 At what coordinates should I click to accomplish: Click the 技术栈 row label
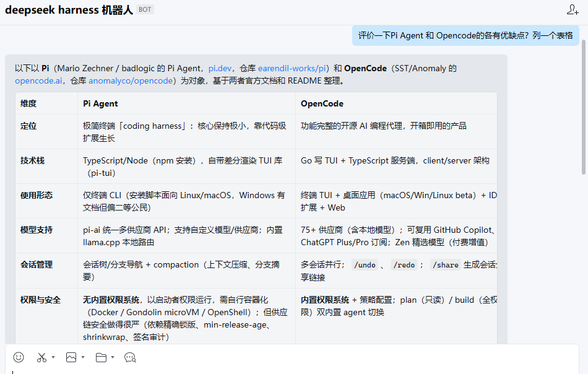click(x=32, y=160)
